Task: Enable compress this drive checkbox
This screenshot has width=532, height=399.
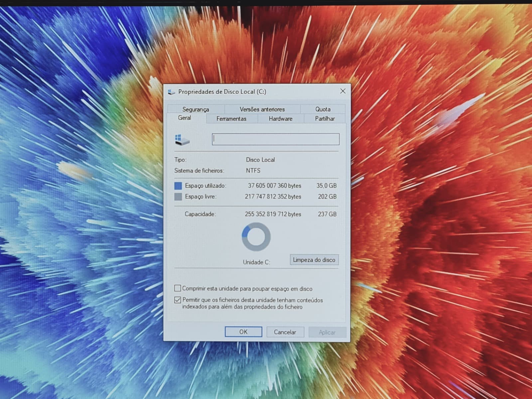Action: click(178, 288)
